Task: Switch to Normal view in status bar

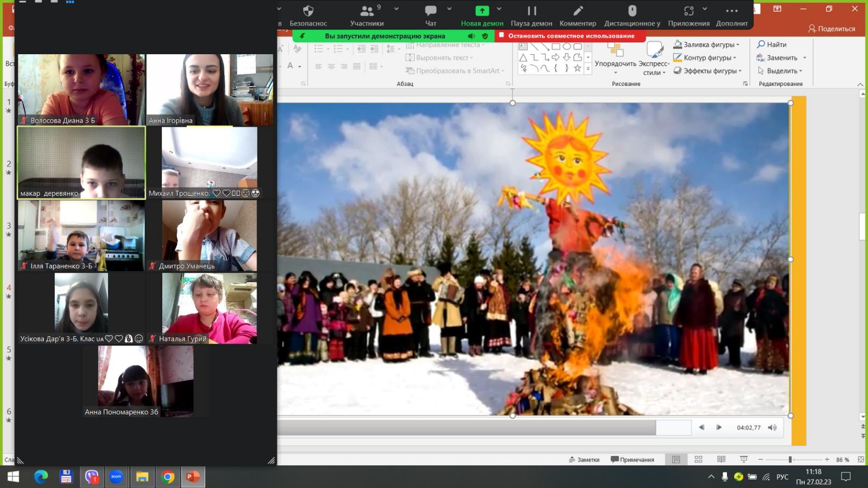Action: pyautogui.click(x=676, y=459)
